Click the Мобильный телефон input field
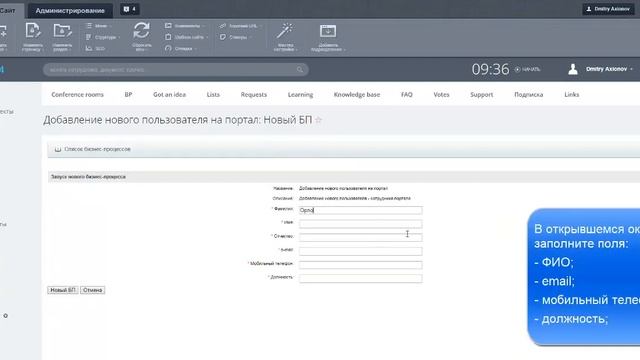The height and width of the screenshot is (360, 640). coord(360,264)
